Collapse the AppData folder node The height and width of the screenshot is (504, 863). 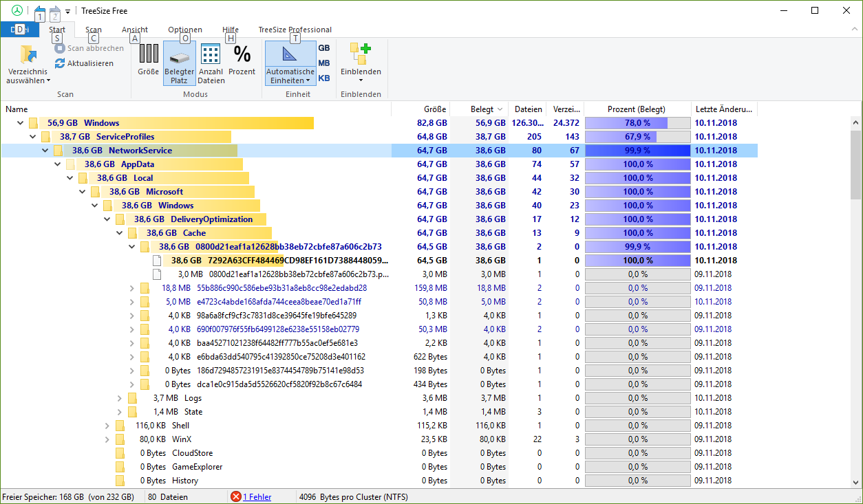coord(58,164)
